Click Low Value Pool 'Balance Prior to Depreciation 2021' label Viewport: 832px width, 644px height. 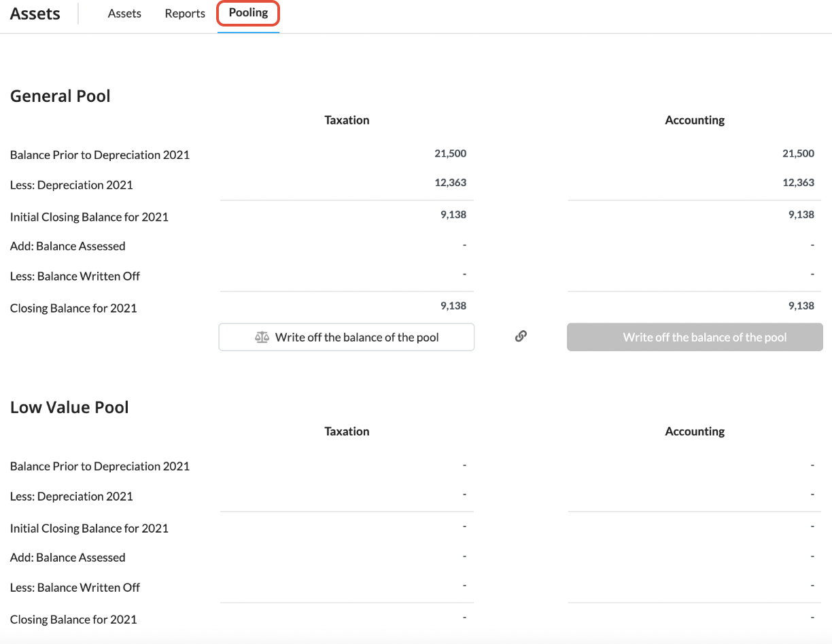click(x=100, y=466)
